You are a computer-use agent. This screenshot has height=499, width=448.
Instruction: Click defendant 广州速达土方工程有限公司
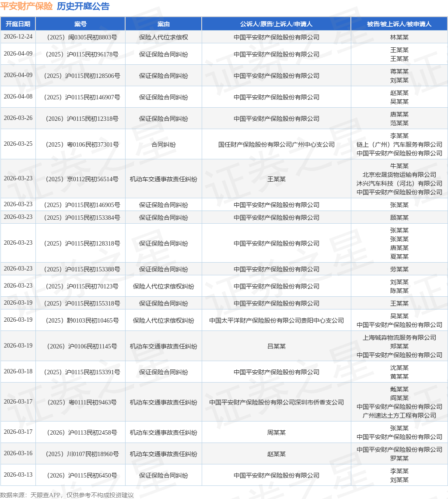399,415
